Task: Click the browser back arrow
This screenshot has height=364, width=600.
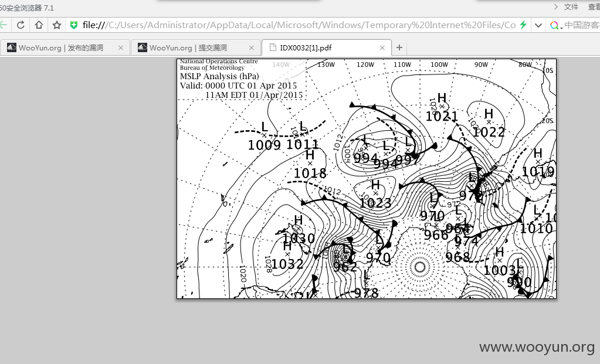Action: (x=3, y=25)
